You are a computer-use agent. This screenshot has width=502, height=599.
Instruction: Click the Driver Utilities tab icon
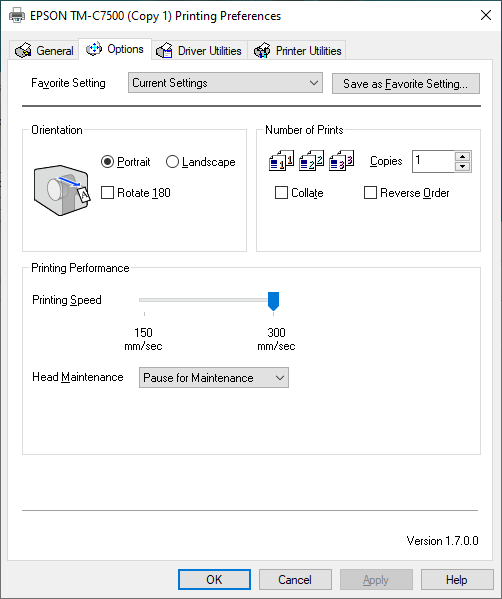pos(164,50)
